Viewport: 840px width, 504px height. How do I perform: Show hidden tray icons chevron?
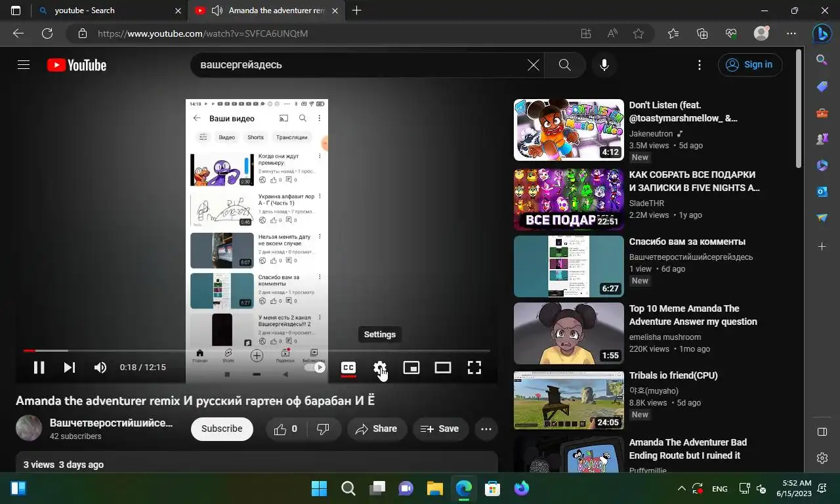click(681, 488)
